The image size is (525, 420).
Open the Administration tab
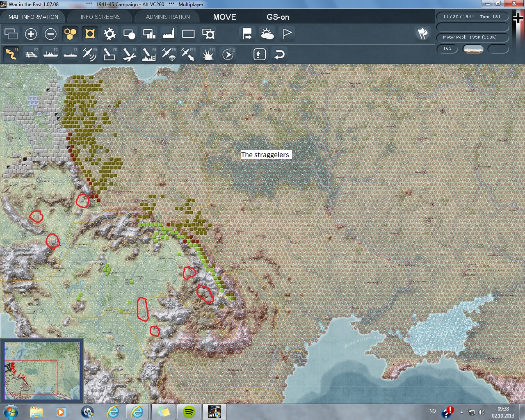(168, 17)
